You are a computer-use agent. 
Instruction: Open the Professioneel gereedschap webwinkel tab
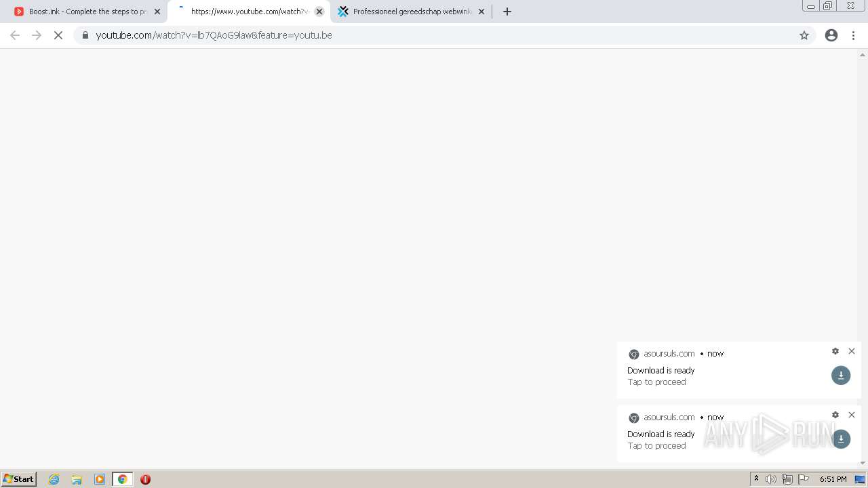point(411,12)
